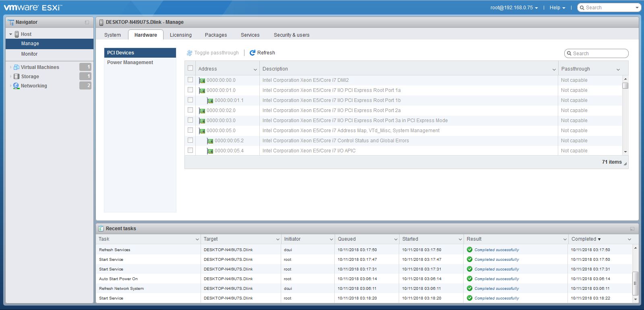Screen dimensions: 644x310
Task: Click the Storage icon in Navigator
Action: tap(17, 76)
